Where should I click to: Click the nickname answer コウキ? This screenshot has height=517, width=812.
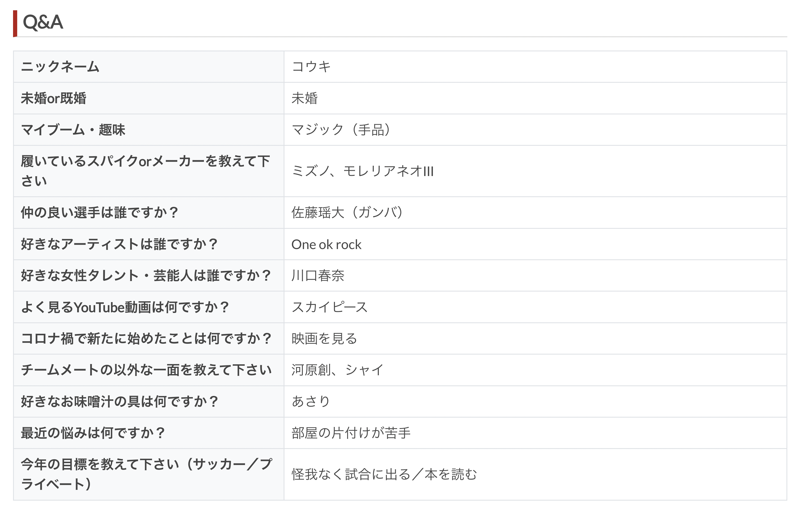click(x=311, y=66)
